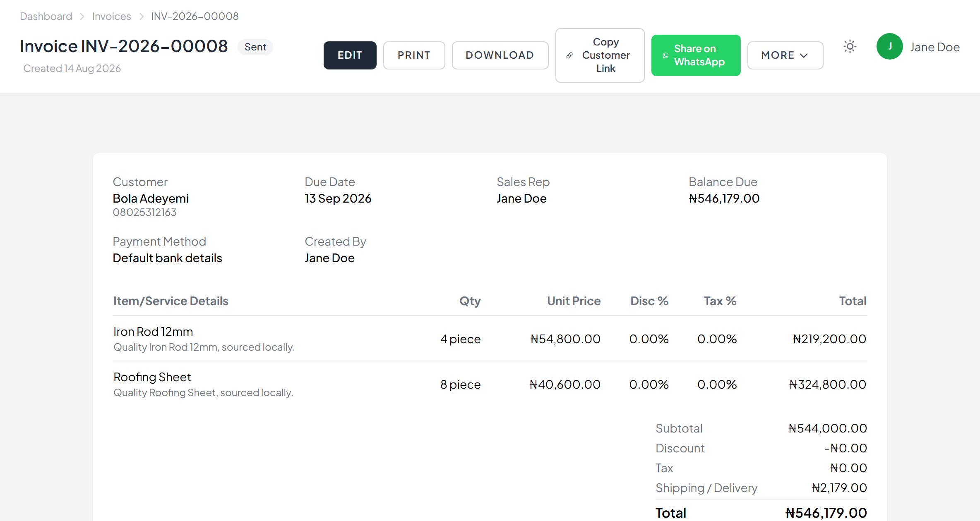Viewport: 980px width, 521px height.
Task: Click phone number 08025312163
Action: click(144, 212)
